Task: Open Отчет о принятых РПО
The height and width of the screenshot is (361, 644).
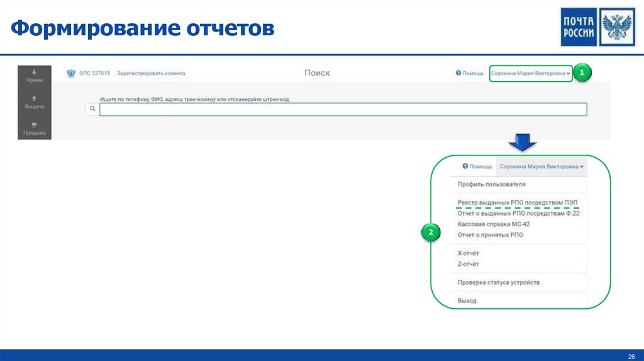Action: coord(491,235)
